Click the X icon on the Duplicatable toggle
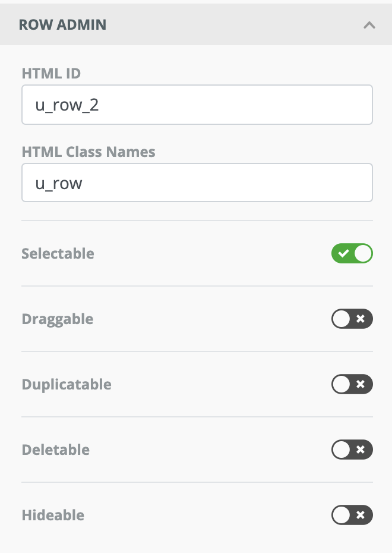392x553 pixels. (361, 384)
